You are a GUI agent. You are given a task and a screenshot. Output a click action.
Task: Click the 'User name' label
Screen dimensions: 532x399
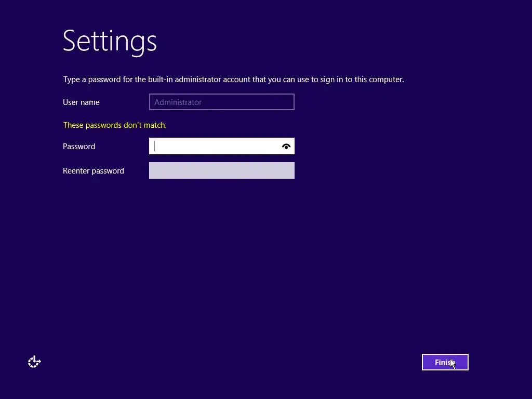point(81,102)
